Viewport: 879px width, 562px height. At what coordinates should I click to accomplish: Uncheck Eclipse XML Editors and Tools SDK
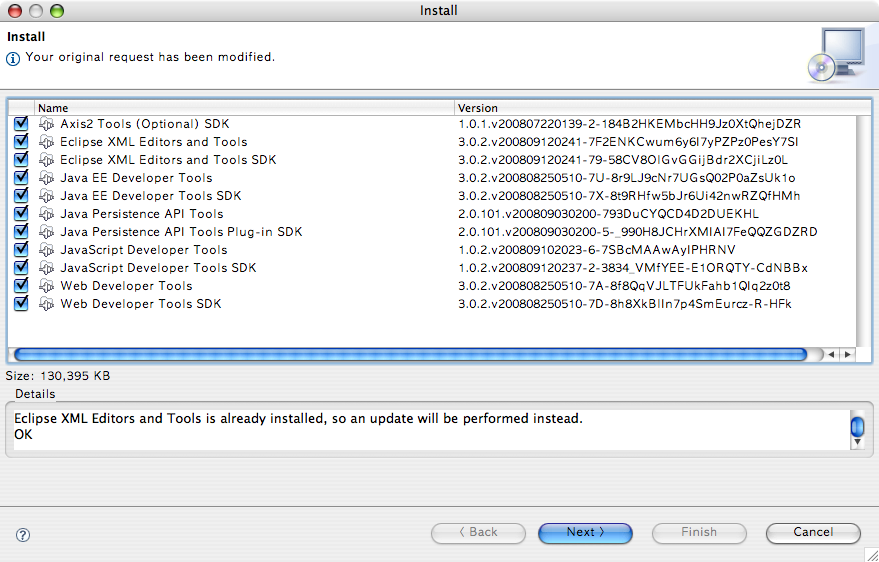click(21, 159)
